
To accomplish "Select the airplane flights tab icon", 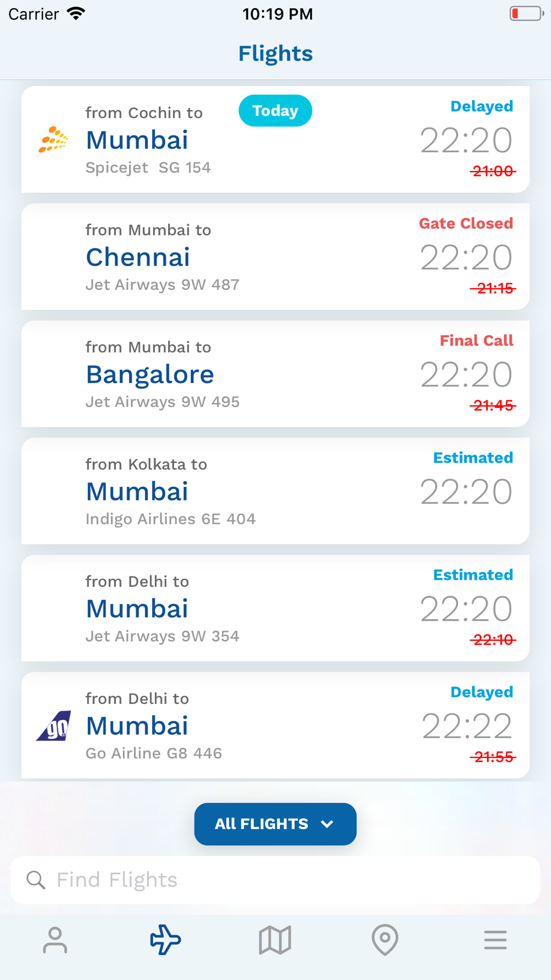I will 165,940.
